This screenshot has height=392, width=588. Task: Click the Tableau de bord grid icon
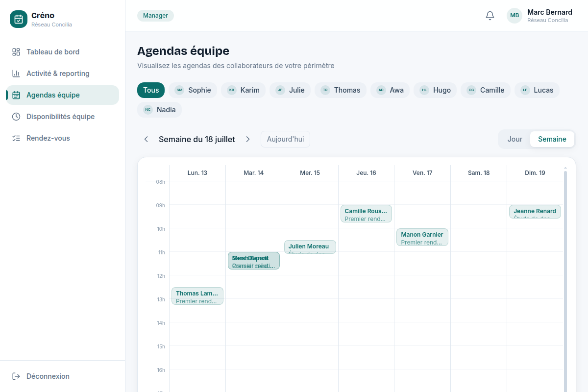pos(16,52)
